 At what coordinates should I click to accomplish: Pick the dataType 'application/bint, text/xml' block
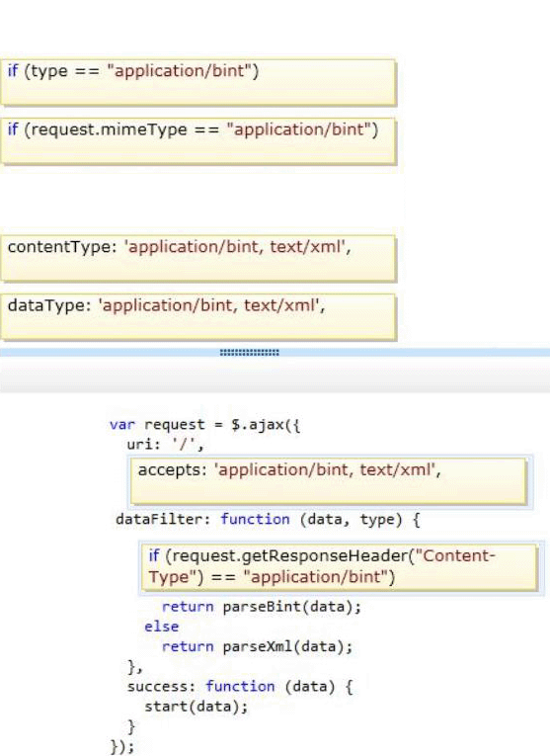[197, 317]
